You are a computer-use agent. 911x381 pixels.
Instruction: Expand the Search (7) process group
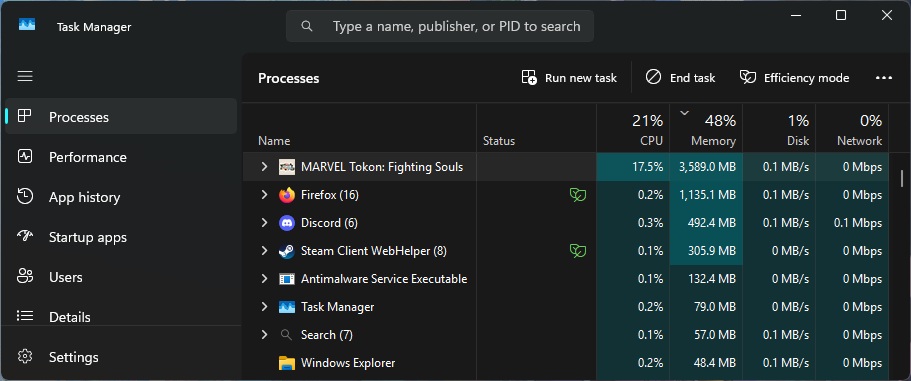click(264, 334)
